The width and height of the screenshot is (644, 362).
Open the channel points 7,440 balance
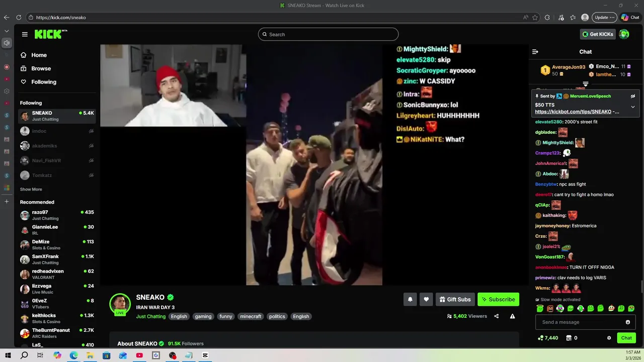coord(548,338)
